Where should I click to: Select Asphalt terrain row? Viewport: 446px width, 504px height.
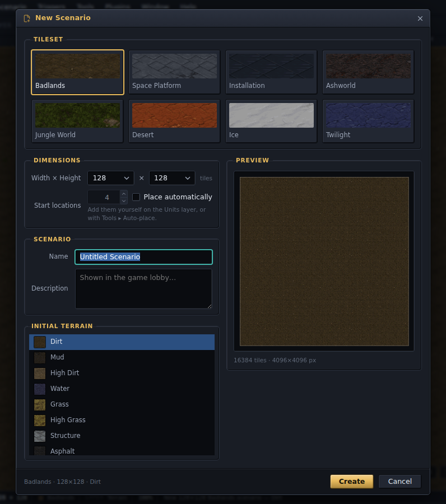pos(122,450)
